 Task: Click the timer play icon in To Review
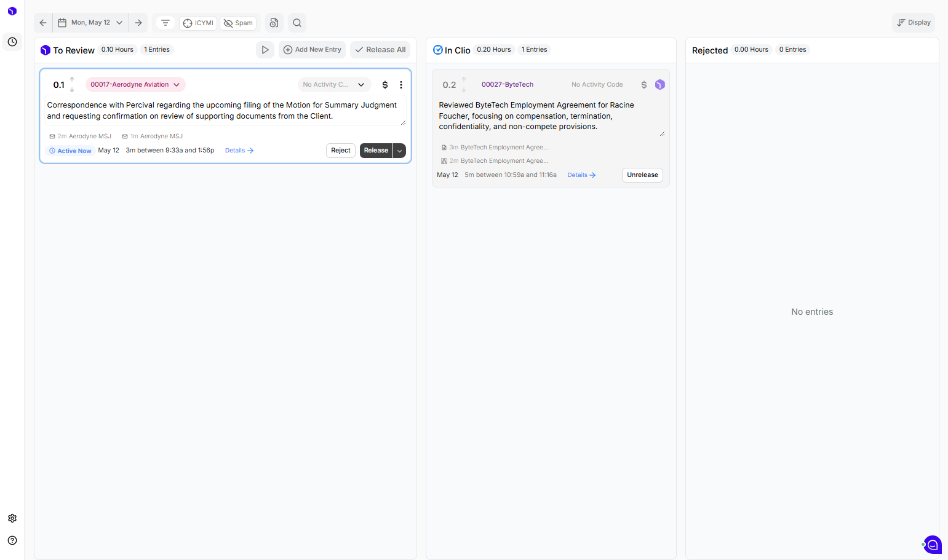pyautogui.click(x=265, y=50)
